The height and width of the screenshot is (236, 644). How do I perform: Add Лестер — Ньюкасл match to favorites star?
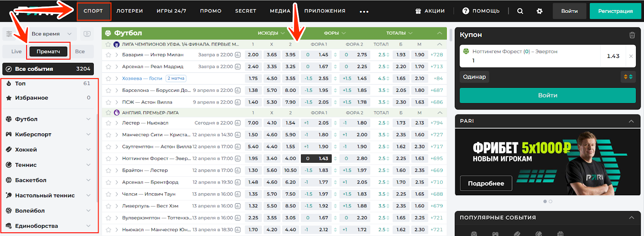(x=108, y=123)
